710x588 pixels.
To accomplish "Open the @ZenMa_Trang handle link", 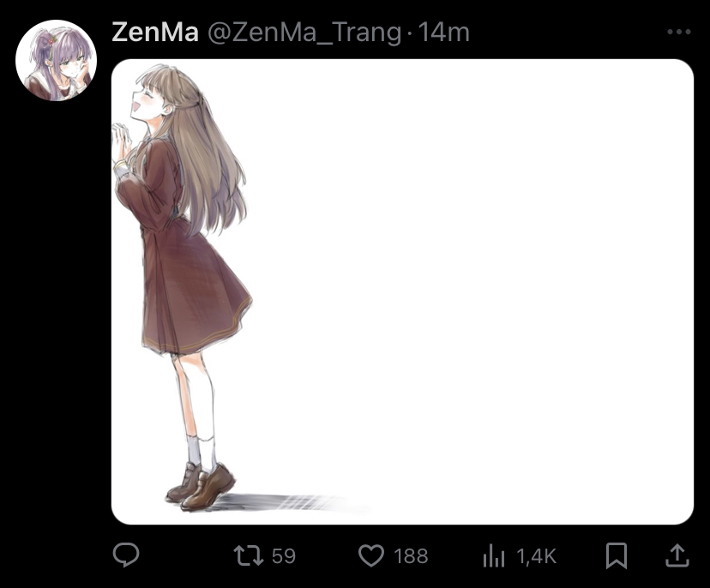I will click(304, 33).
